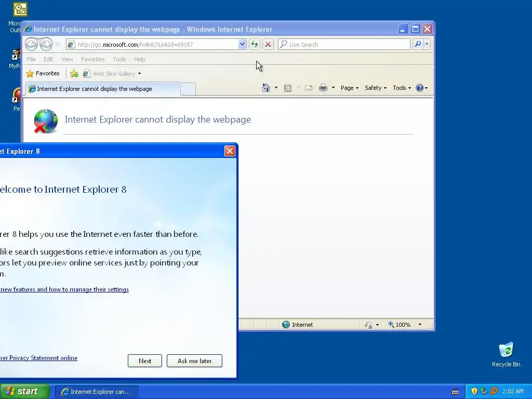Expand the Print dropdown arrow
This screenshot has width=532, height=399.
click(x=333, y=88)
